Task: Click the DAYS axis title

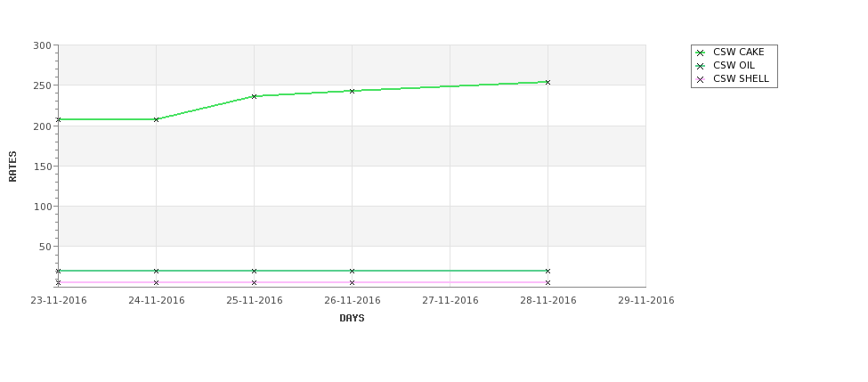Action: 352,319
